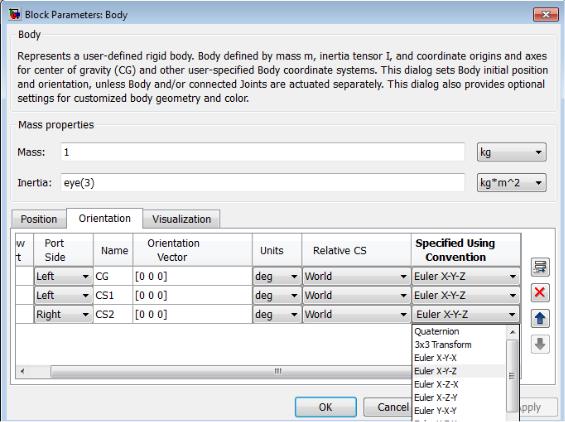565x422 pixels.
Task: Click the table horizontal scrollbar thumb
Action: pyautogui.click(x=231, y=371)
